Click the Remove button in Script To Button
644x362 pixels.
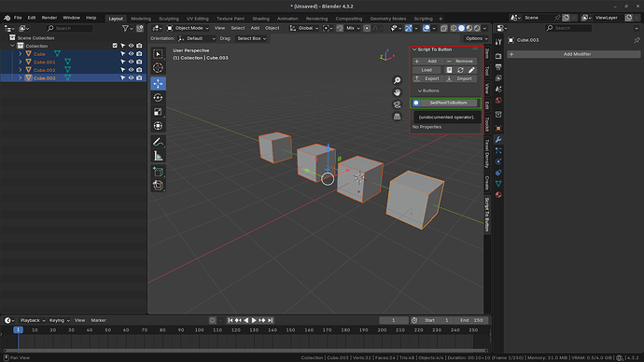[x=460, y=62]
